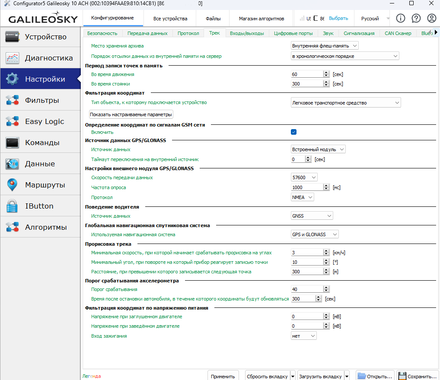The height and width of the screenshot is (380, 440).
Task: Switch to the Протокол tab
Action: pyautogui.click(x=188, y=33)
